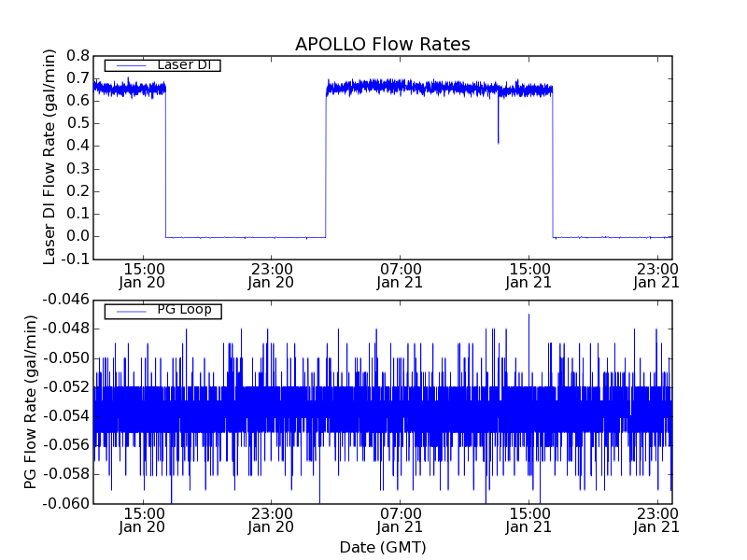Click the Laser DI legend line sample

pyautogui.click(x=131, y=65)
